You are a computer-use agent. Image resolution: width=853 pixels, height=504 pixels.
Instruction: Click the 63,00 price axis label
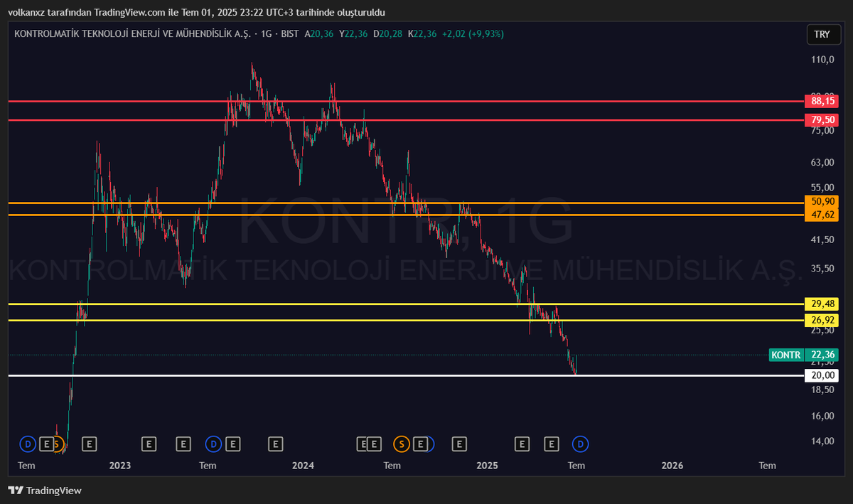point(822,162)
